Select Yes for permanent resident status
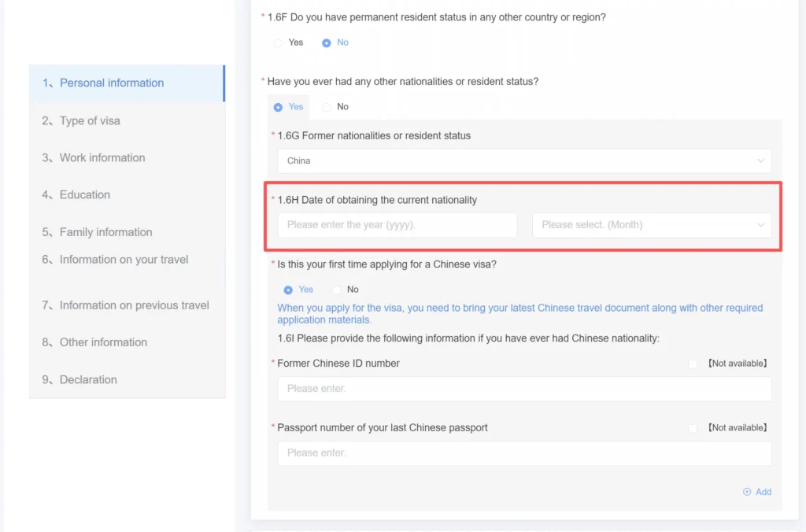806x532 pixels. click(x=278, y=42)
